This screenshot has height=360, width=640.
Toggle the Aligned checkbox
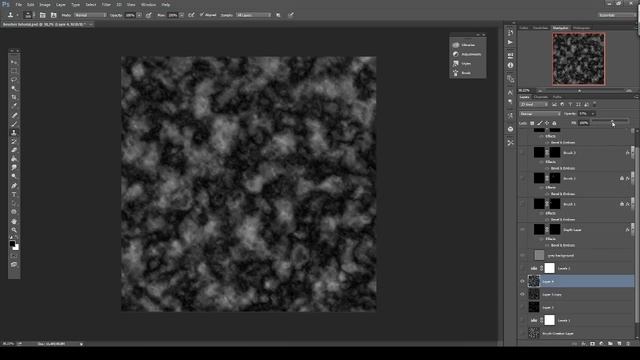(x=202, y=15)
